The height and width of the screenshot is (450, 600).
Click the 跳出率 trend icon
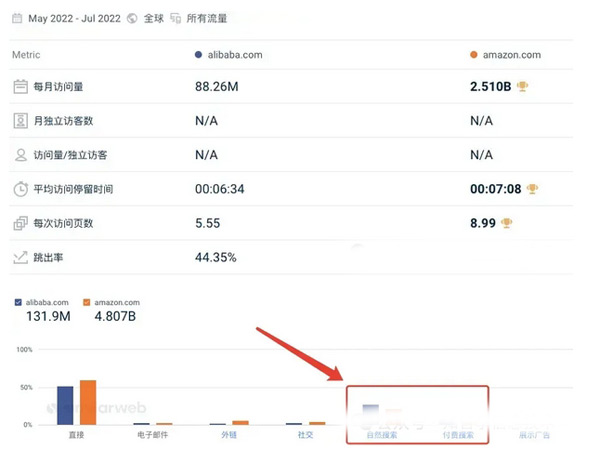[x=20, y=257]
